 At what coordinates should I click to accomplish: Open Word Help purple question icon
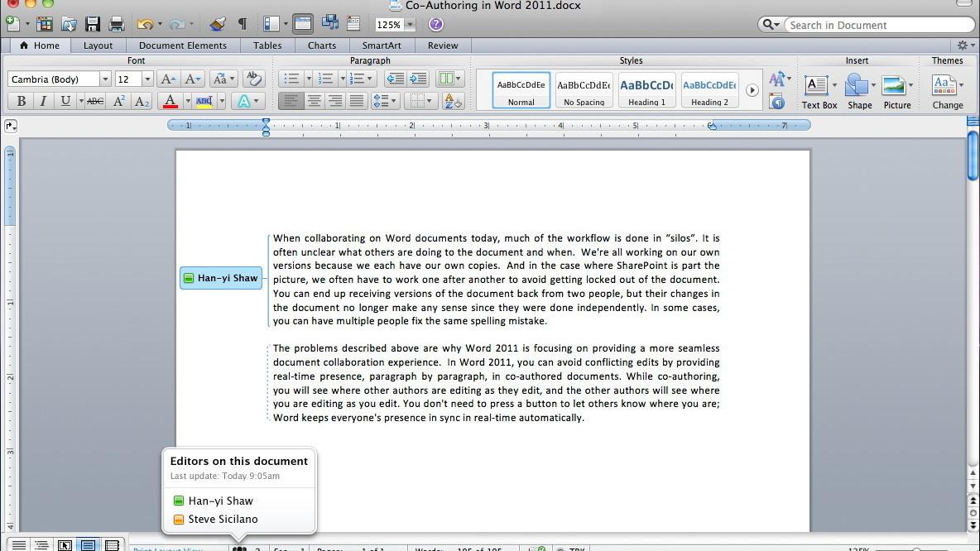point(435,24)
